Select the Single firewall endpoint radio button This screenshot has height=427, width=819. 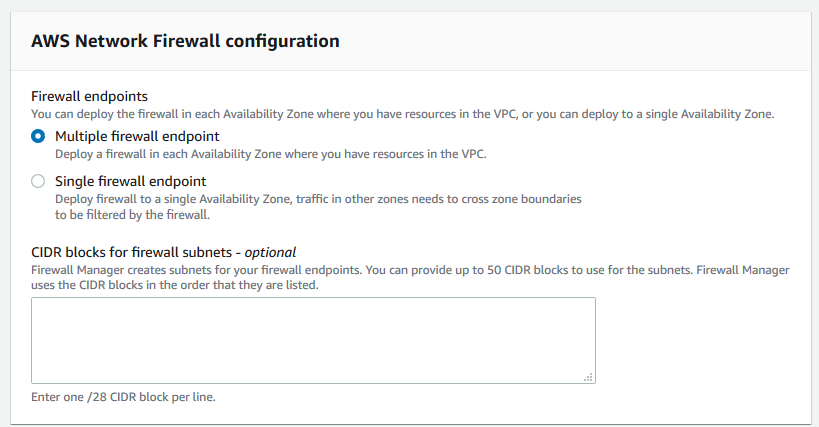tap(38, 182)
